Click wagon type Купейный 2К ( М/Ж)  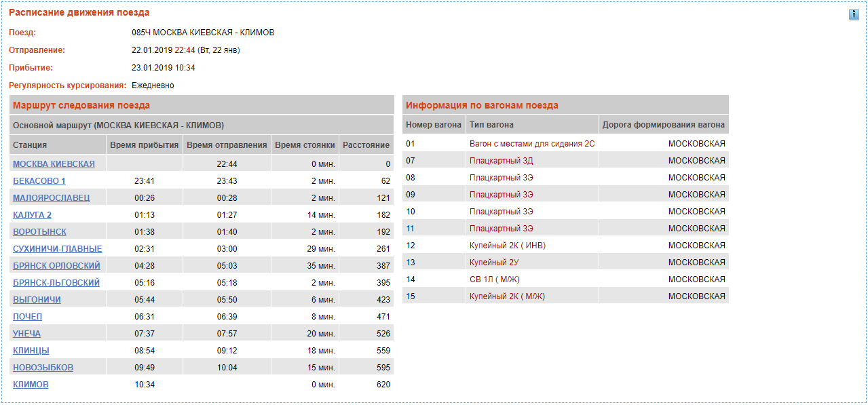point(508,296)
